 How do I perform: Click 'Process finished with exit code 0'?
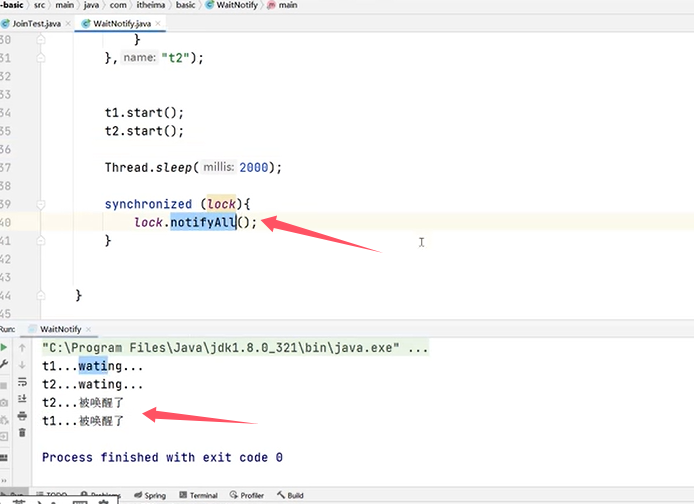click(x=162, y=457)
